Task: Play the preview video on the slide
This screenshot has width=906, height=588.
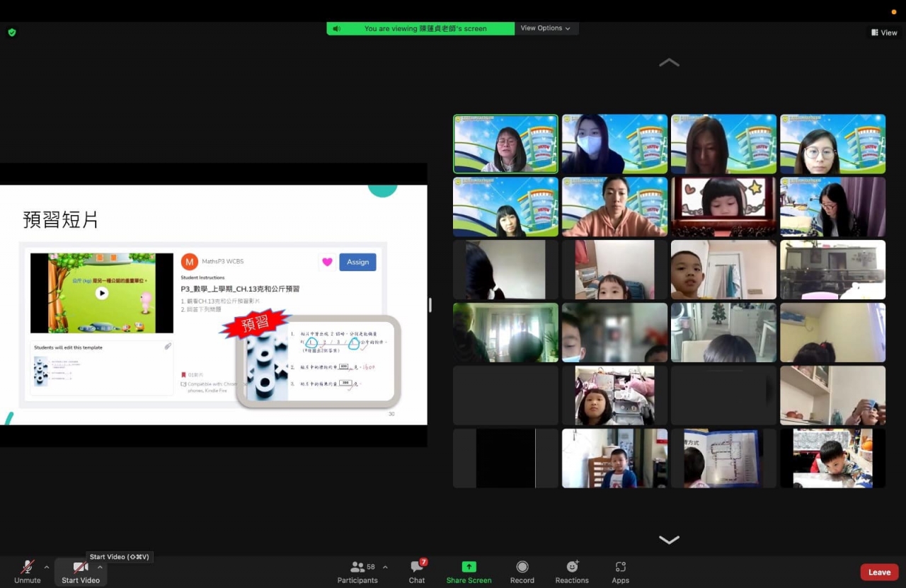Action: pos(102,293)
